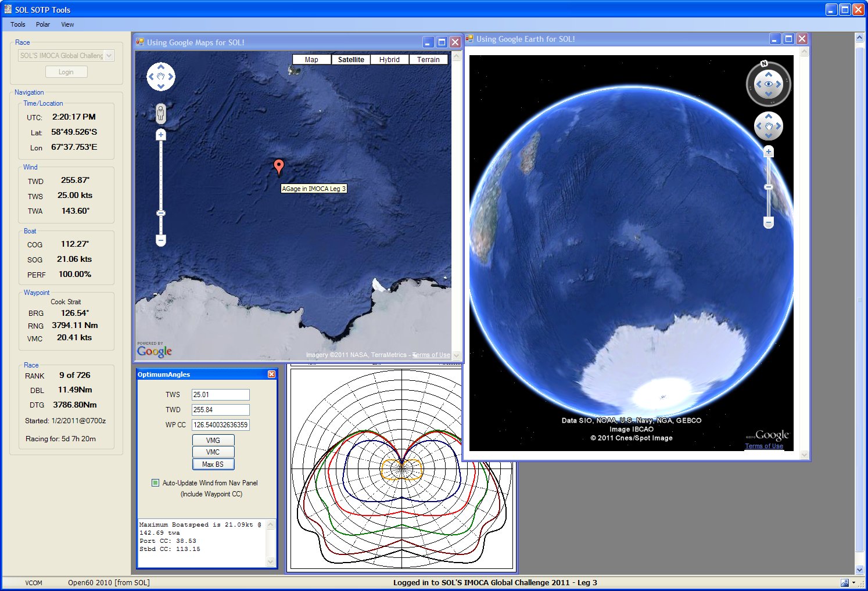
Task: Open Terms of Use in Google Earth window
Action: [764, 446]
